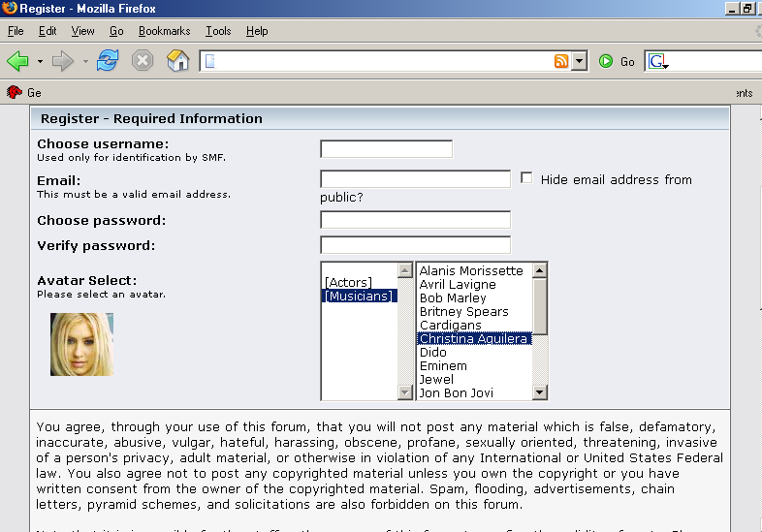762x532 pixels.
Task: Select Bob Marley in avatar list
Action: (474, 297)
